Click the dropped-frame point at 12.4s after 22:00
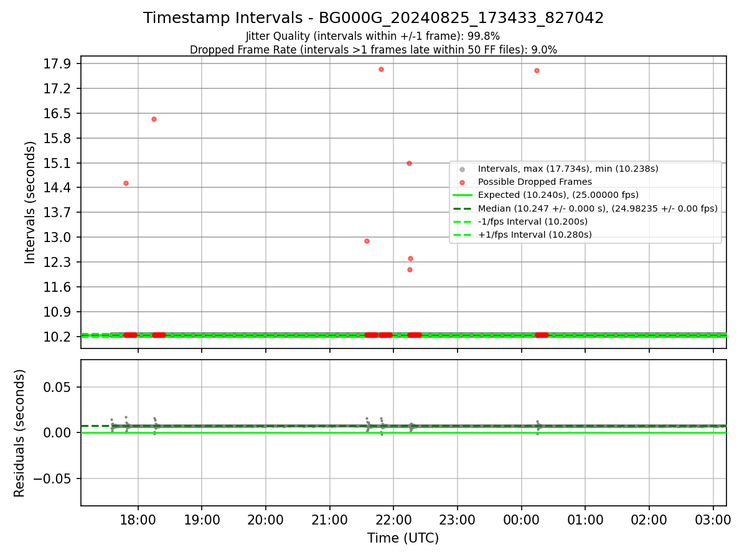The image size is (747, 560). coord(410,258)
